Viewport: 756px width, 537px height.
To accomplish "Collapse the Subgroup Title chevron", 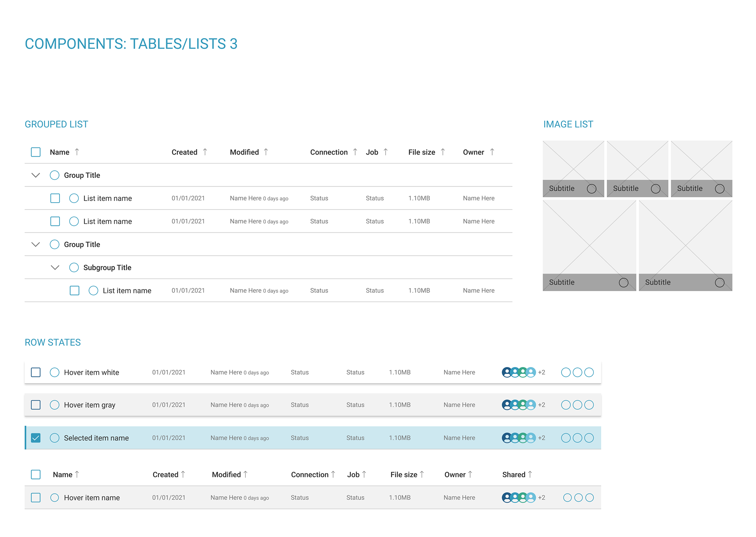I will click(x=55, y=268).
